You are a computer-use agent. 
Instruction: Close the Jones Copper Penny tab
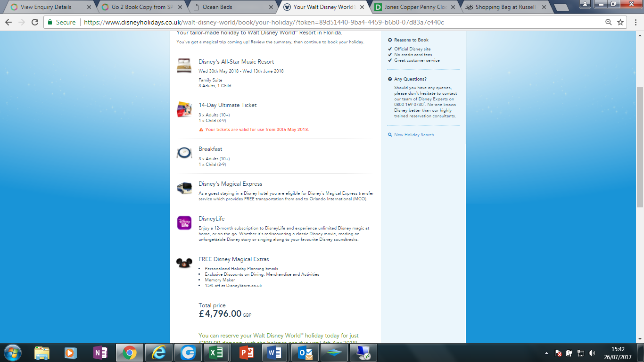point(453,7)
